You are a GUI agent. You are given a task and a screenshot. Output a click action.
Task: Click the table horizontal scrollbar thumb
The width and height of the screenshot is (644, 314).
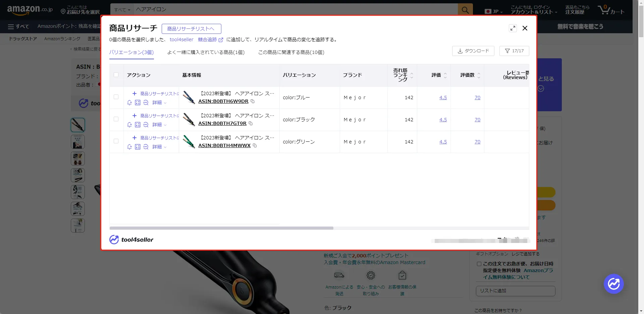click(x=221, y=228)
